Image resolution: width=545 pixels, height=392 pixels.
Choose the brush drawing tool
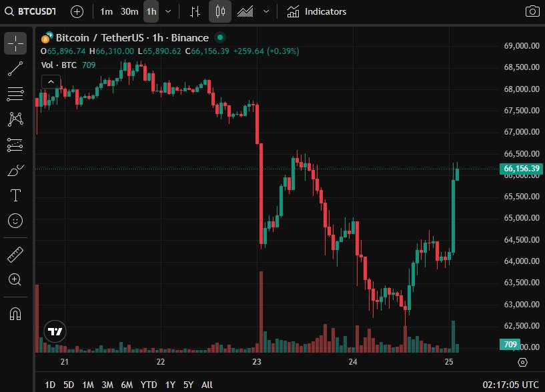coord(15,170)
